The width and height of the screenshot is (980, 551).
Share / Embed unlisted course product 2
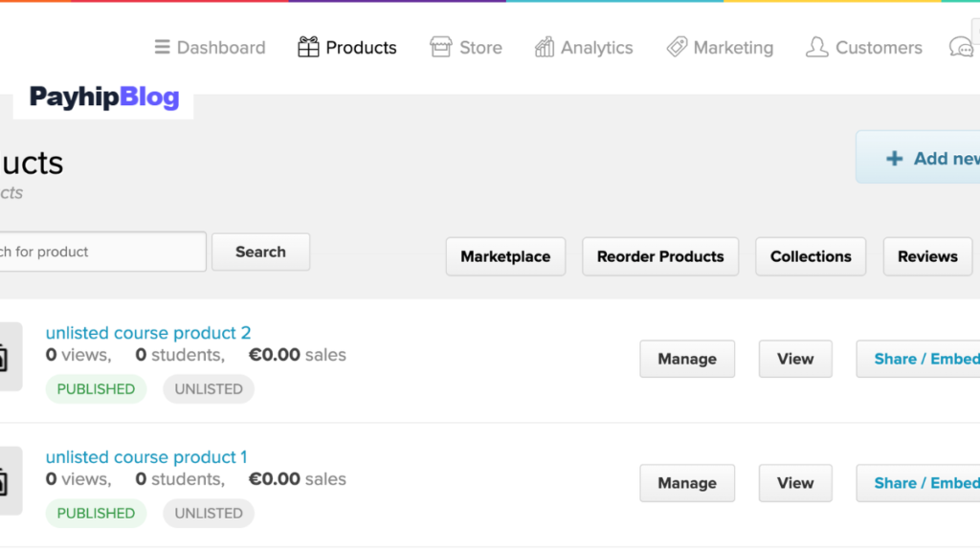point(918,359)
